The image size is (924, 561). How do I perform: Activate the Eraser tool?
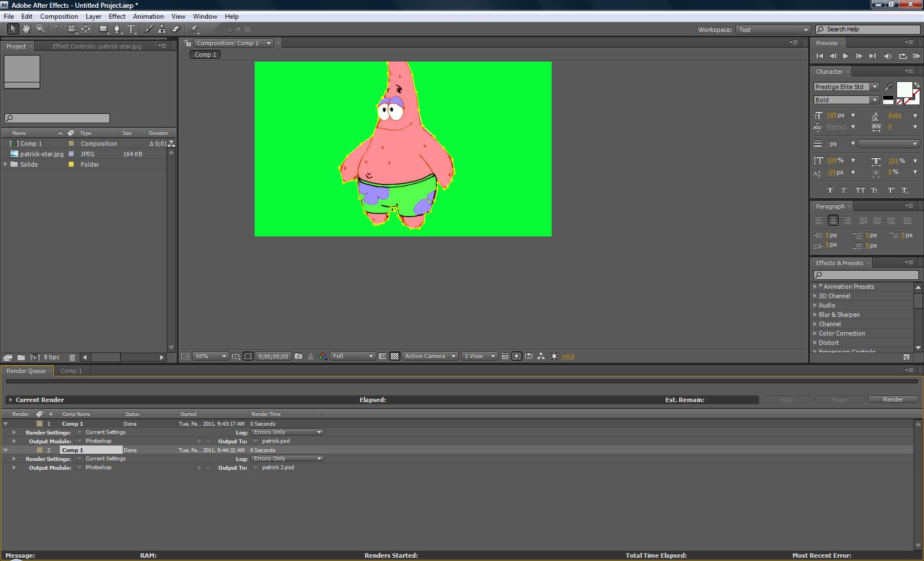click(x=176, y=29)
